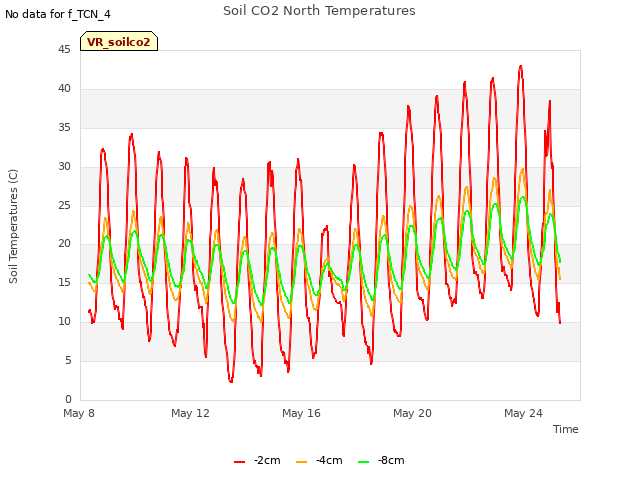
Task: Toggle the -8cm series in the legend
Action: coord(381,460)
